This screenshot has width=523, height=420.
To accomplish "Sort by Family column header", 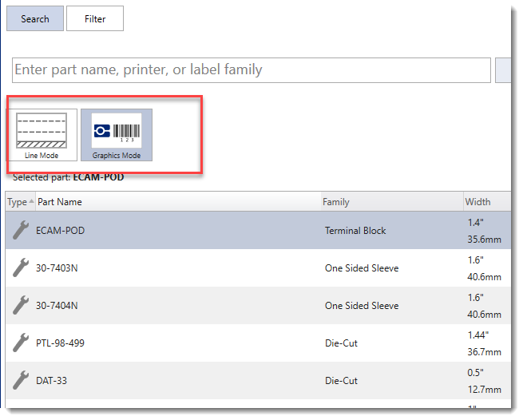I will [x=336, y=202].
